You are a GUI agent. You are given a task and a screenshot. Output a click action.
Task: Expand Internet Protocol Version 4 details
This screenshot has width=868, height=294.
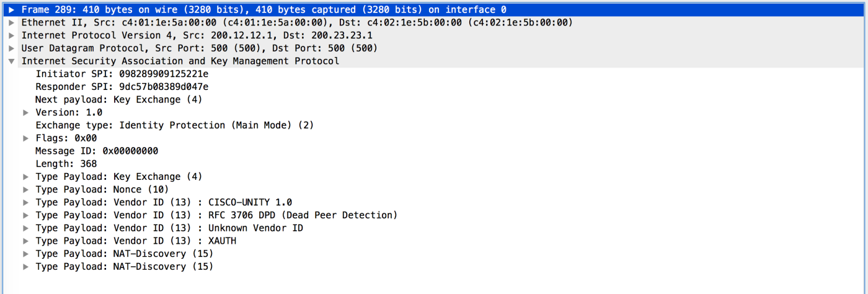[x=12, y=35]
